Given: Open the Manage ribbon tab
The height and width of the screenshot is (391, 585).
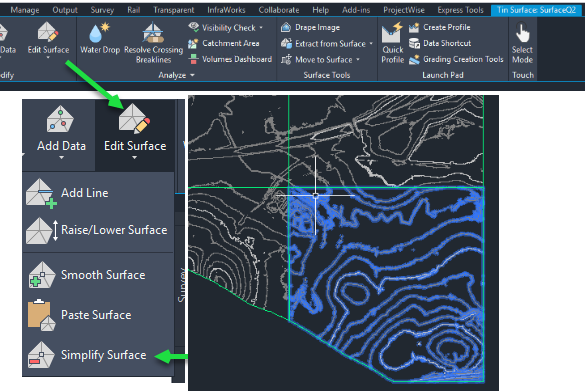Looking at the screenshot, I should click(x=25, y=10).
